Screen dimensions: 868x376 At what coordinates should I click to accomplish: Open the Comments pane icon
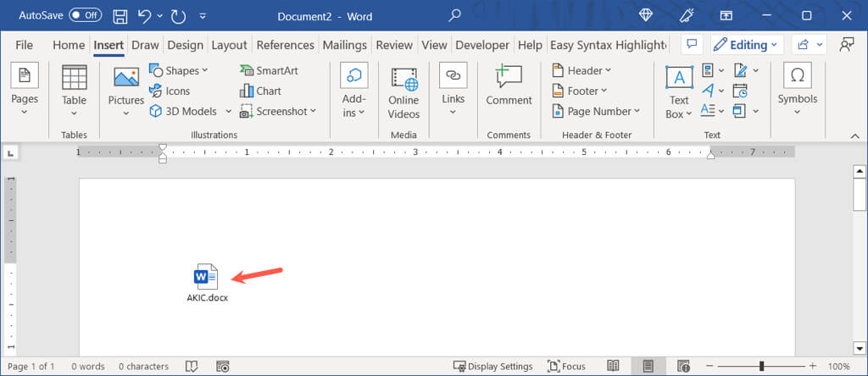[x=692, y=45]
